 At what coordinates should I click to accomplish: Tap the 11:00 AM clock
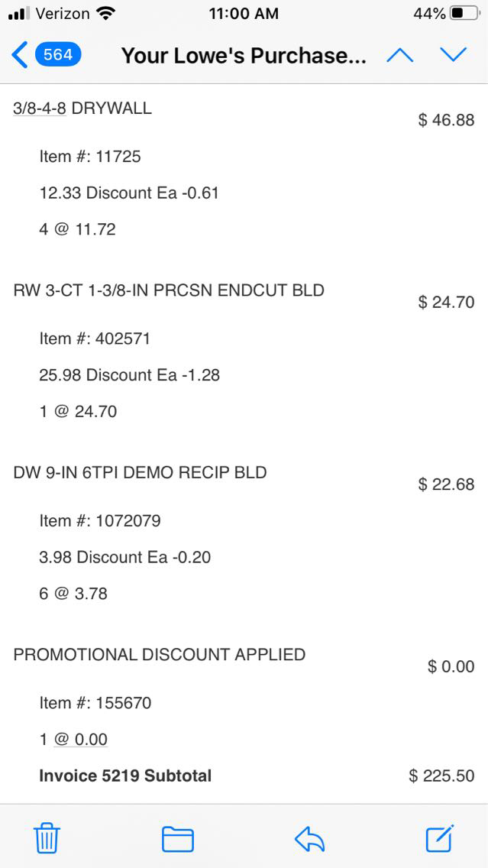pos(244,14)
